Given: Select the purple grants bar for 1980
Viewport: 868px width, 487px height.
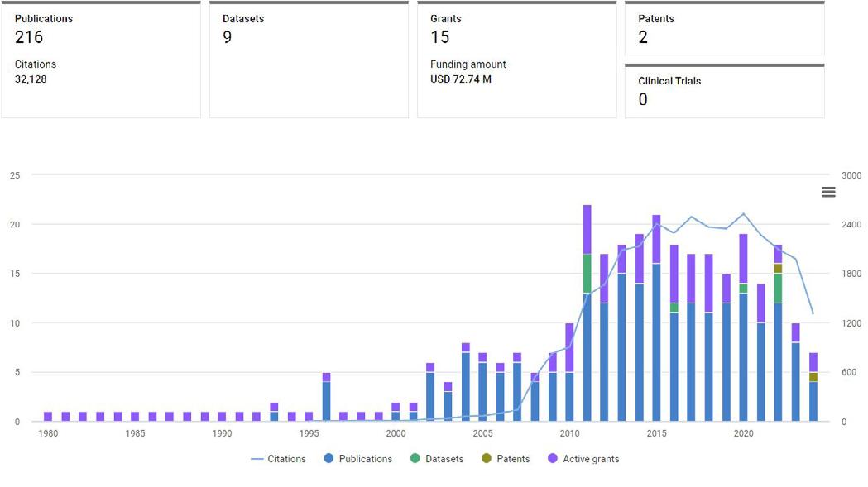Looking at the screenshot, I should 48,417.
